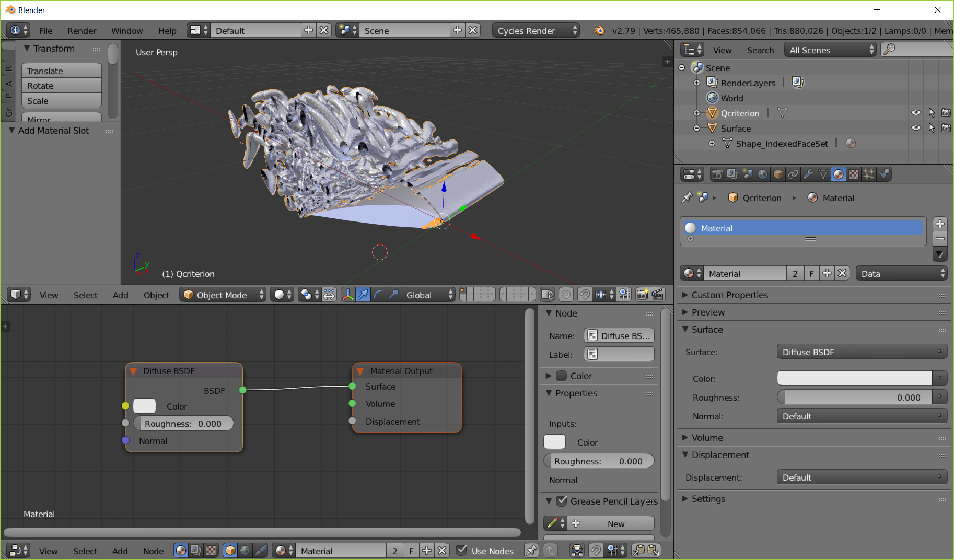
Task: Enable snapping with the magnet icon
Action: pyautogui.click(x=585, y=294)
